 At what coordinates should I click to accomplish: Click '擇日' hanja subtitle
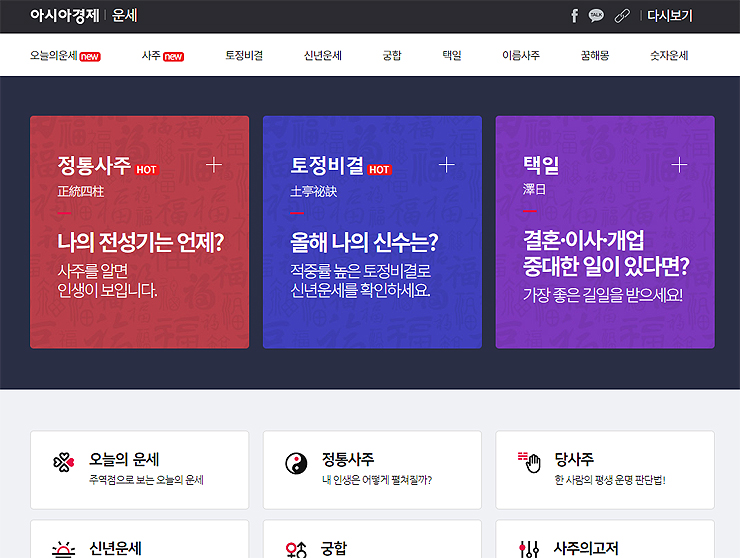click(x=534, y=190)
